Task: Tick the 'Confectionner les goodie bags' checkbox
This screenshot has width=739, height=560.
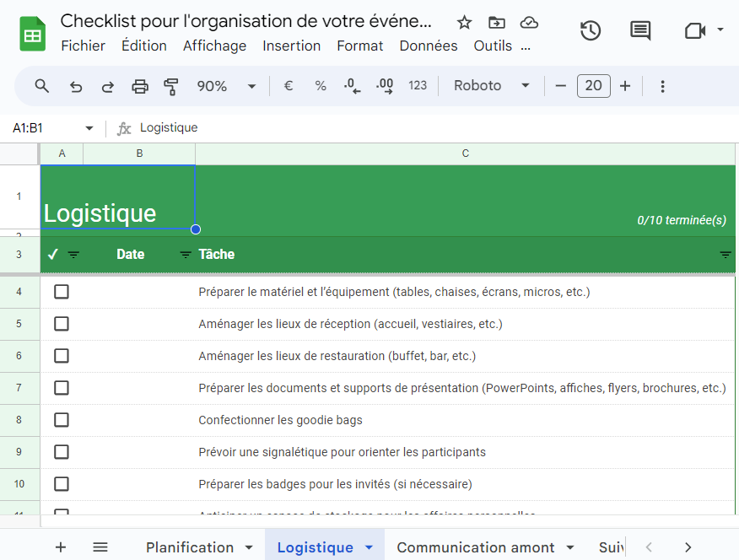Action: point(62,420)
